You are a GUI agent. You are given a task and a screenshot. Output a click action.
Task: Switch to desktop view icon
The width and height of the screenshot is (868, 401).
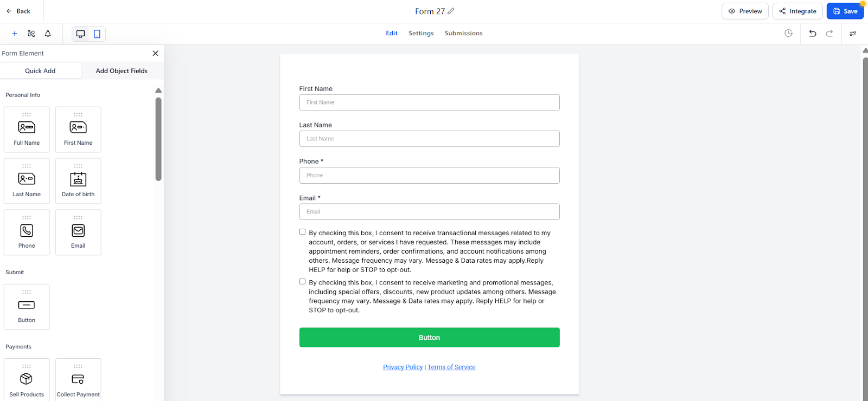click(x=80, y=34)
